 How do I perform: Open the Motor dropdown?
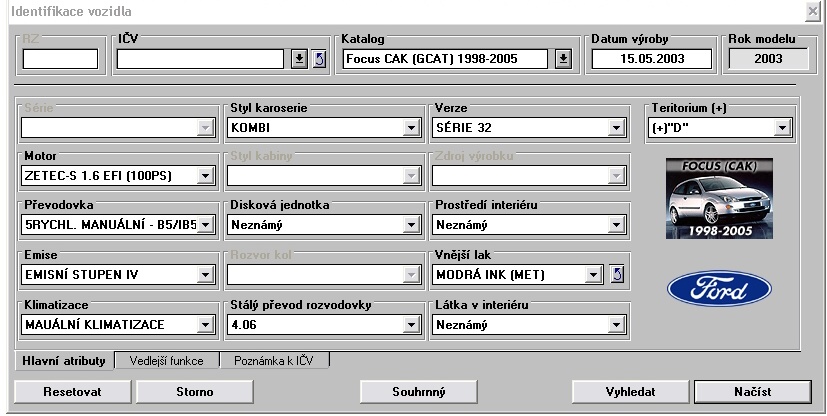click(x=205, y=176)
